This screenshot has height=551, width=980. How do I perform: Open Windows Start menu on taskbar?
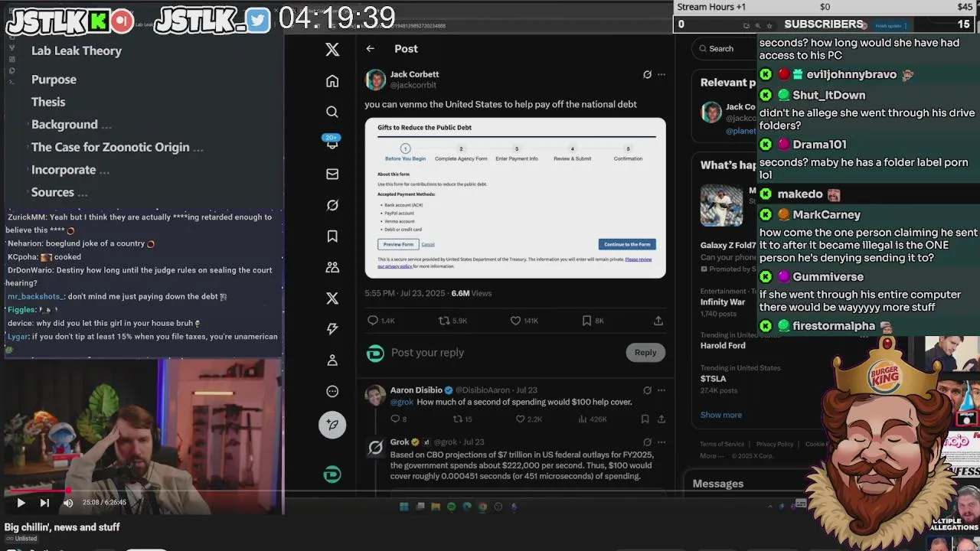tap(404, 507)
